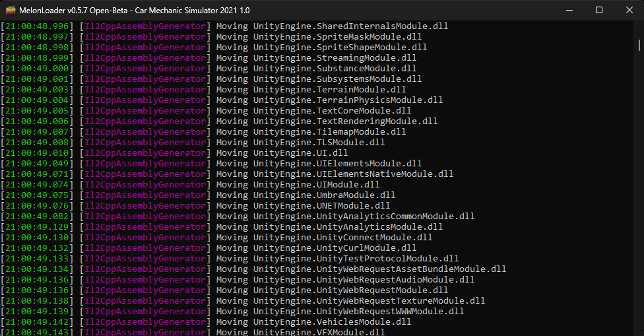The height and width of the screenshot is (336, 644).
Task: Maximize the MelonLoader console window
Action: tap(599, 10)
